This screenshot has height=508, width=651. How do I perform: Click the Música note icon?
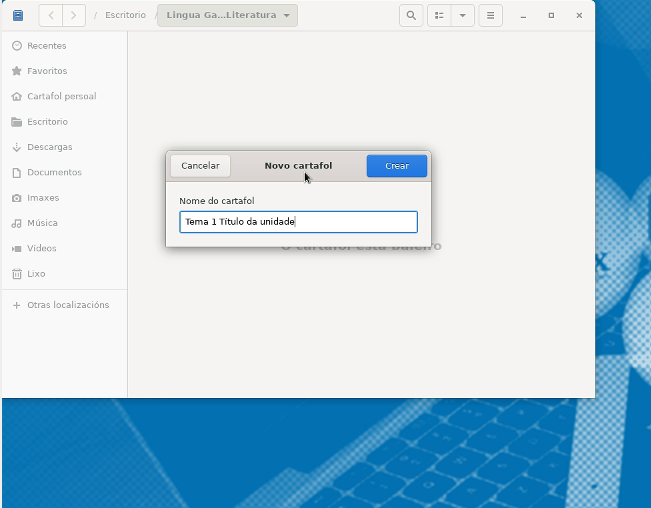(x=17, y=223)
